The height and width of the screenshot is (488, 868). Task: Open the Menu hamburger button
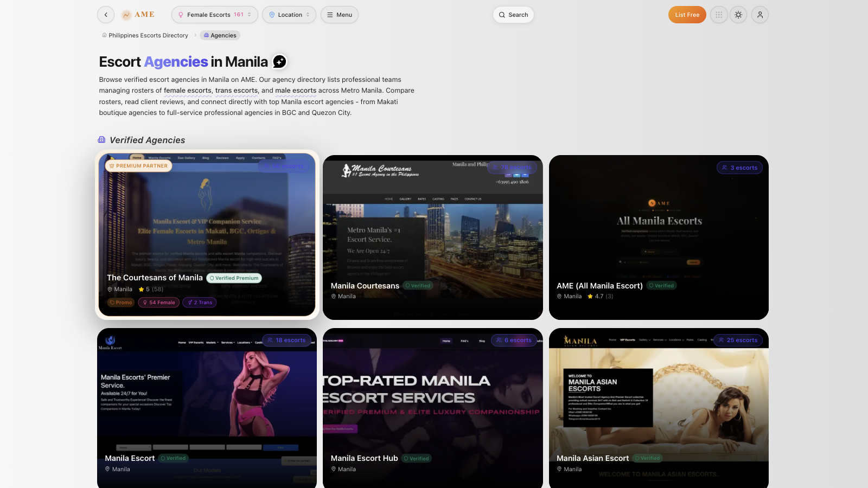coord(340,15)
